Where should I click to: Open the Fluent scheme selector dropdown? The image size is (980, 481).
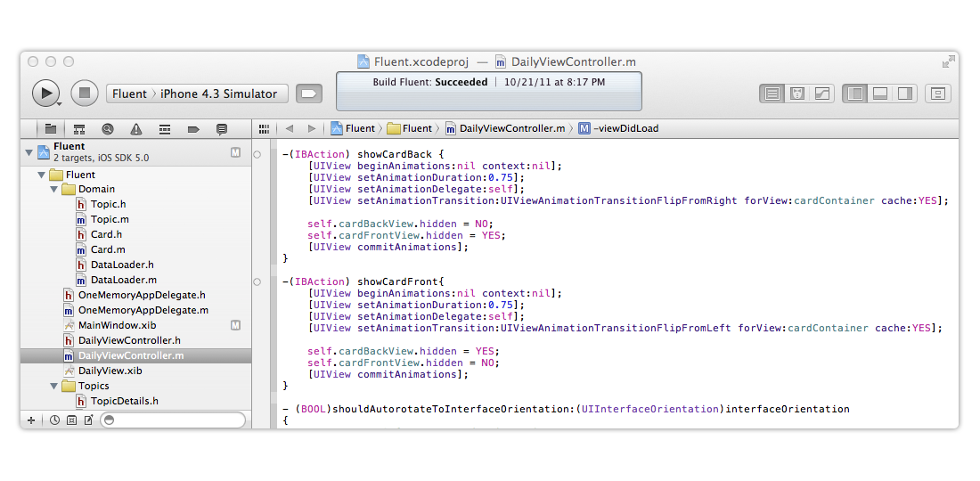pos(130,94)
